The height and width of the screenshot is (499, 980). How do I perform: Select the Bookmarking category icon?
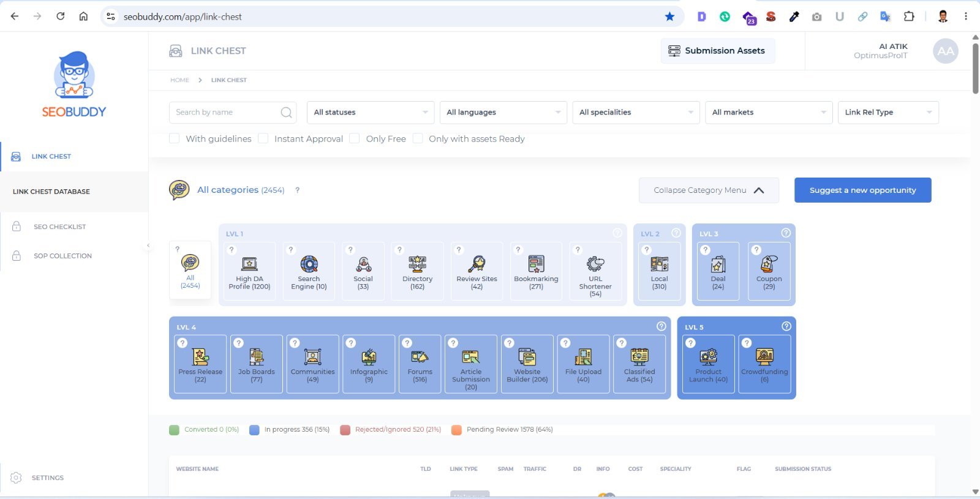(x=536, y=264)
